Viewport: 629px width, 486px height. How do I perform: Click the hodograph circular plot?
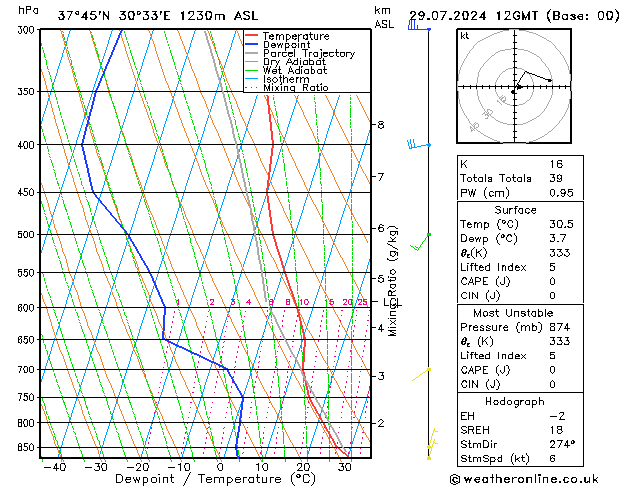[514, 88]
